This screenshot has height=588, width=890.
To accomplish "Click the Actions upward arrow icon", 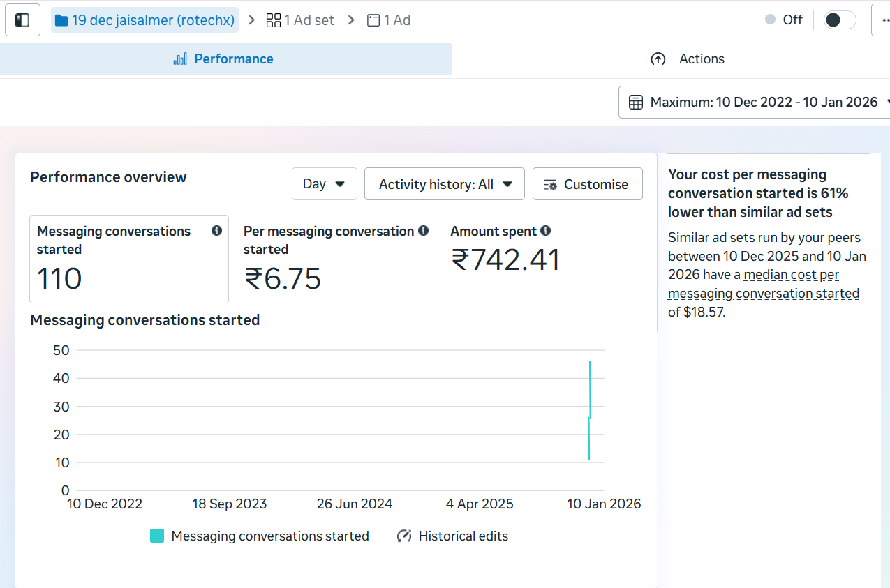I will tap(658, 59).
